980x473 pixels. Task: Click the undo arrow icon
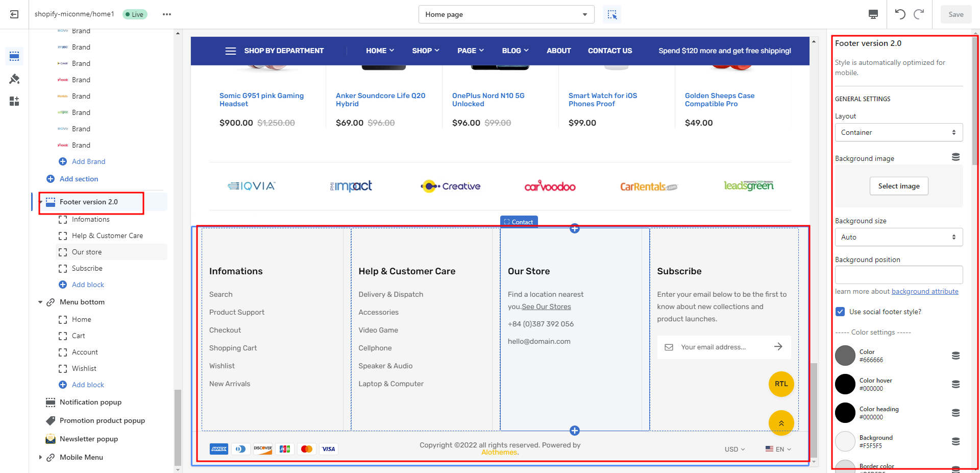[900, 14]
